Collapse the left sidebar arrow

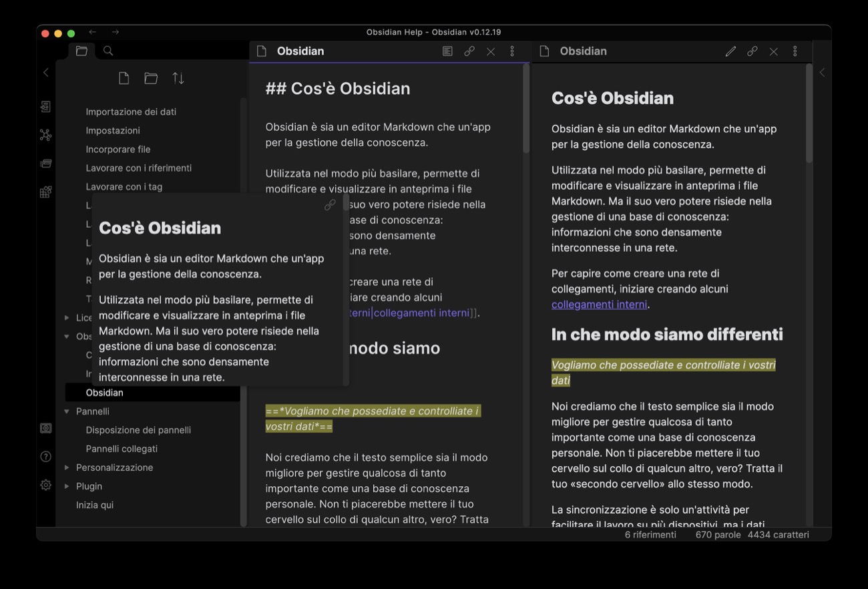coord(45,72)
